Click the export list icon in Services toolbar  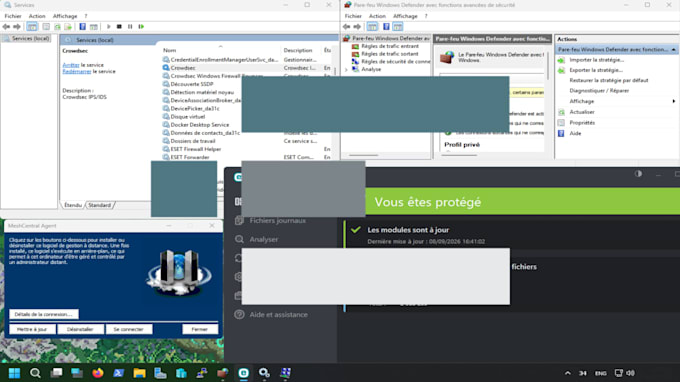click(x=68, y=26)
